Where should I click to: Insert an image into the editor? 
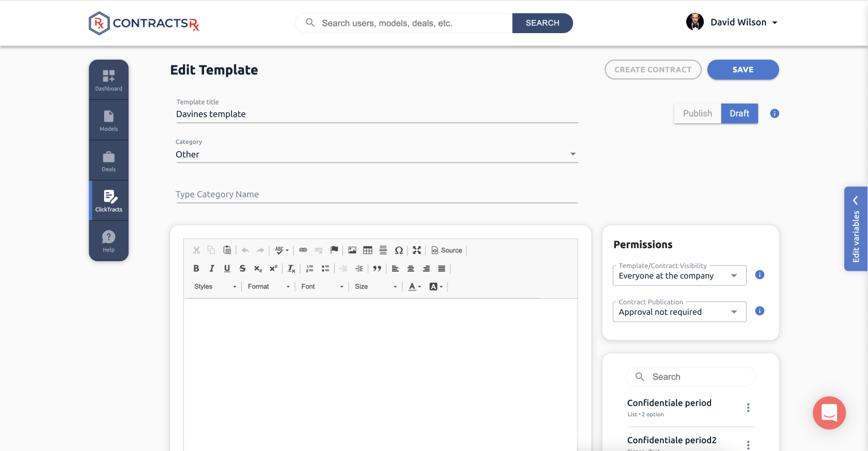tap(352, 250)
